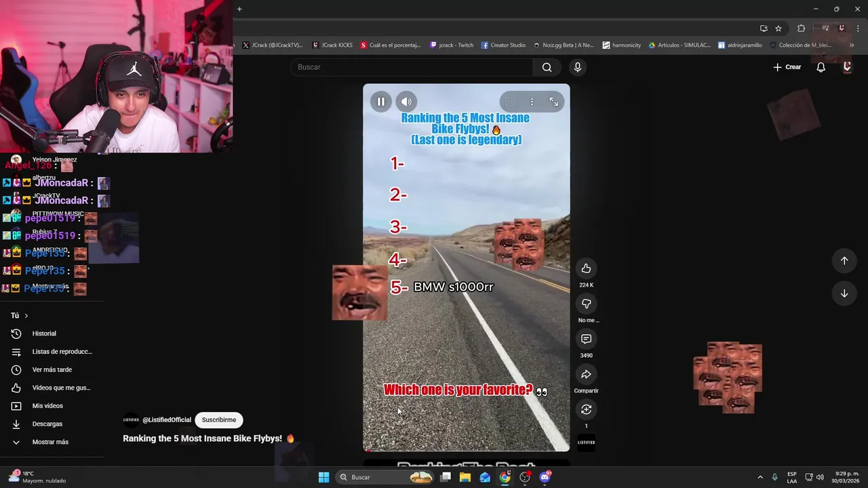868x488 pixels.
Task: Open Task View on the taskbar
Action: click(x=446, y=477)
